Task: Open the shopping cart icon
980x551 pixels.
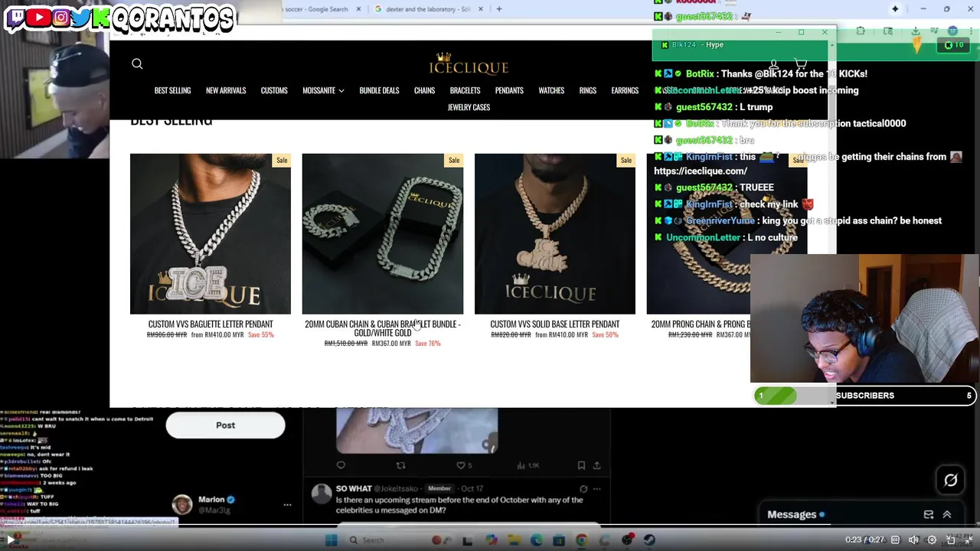Action: coord(801,64)
